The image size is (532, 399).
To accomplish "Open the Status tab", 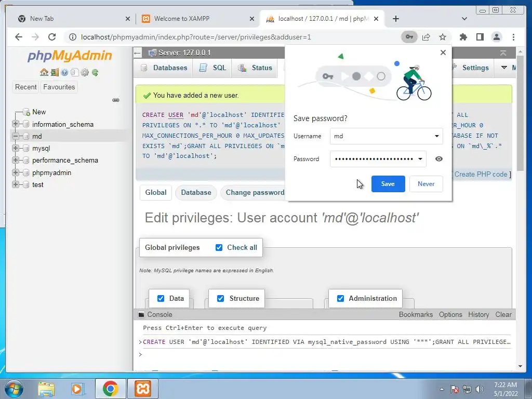I will pyautogui.click(x=255, y=68).
